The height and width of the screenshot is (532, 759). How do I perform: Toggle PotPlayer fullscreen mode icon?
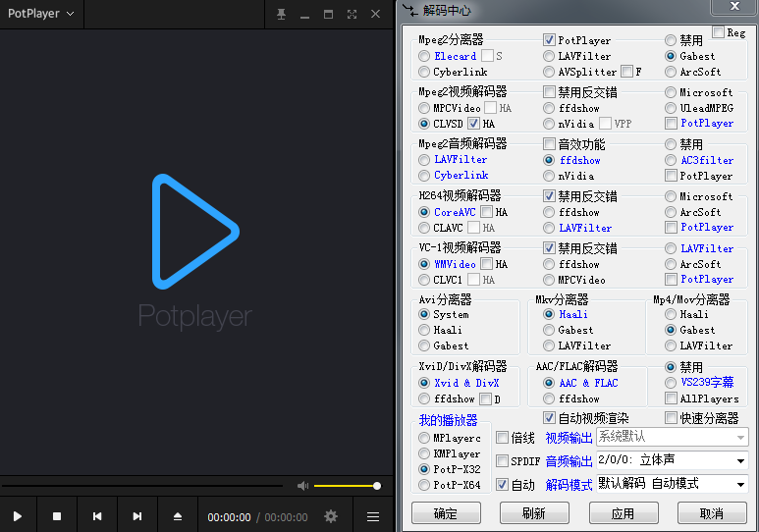click(352, 14)
